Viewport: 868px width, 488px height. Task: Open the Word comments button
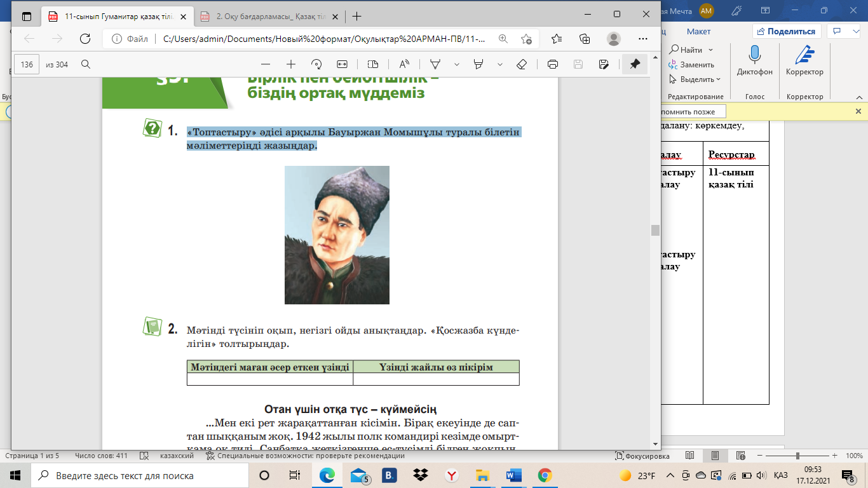[844, 32]
